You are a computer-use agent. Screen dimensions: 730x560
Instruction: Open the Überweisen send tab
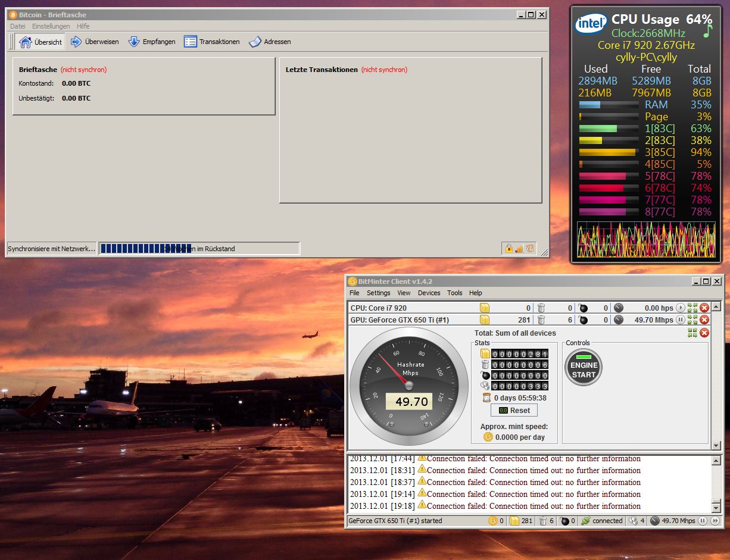point(95,42)
